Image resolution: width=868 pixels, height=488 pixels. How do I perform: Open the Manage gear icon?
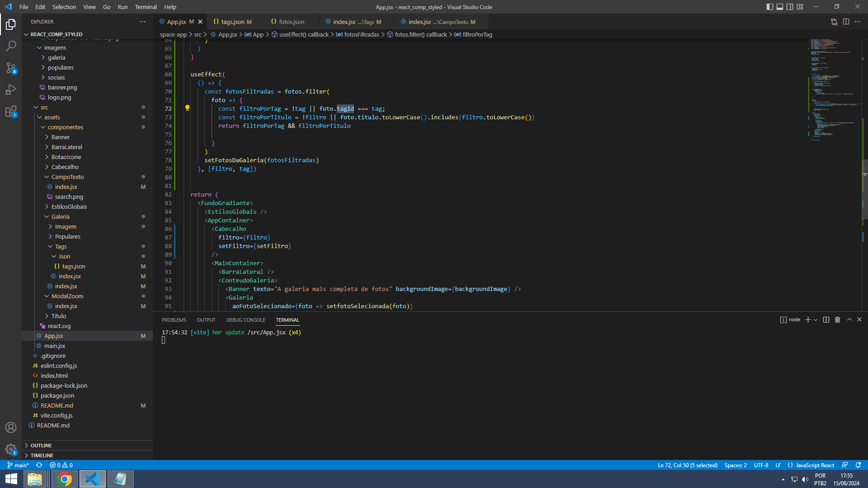click(x=11, y=449)
